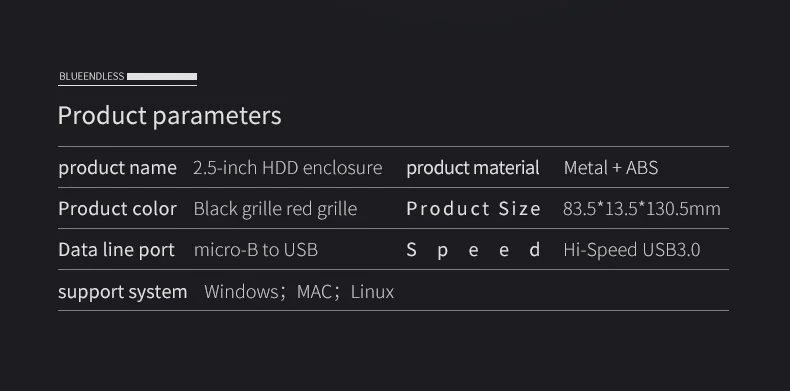This screenshot has height=391, width=790.
Task: Click the support system label
Action: [122, 292]
